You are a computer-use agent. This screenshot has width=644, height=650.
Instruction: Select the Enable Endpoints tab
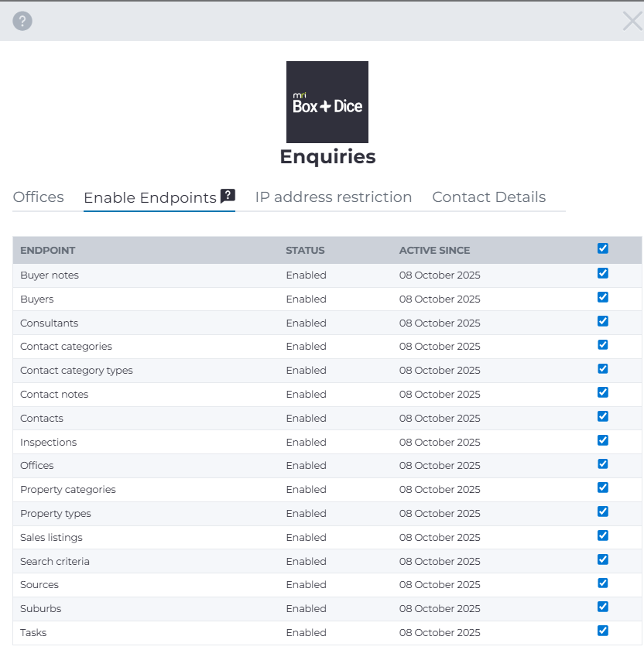150,198
